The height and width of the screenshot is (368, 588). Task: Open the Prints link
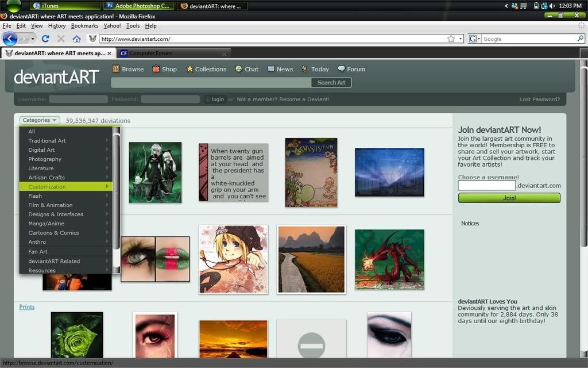26,307
